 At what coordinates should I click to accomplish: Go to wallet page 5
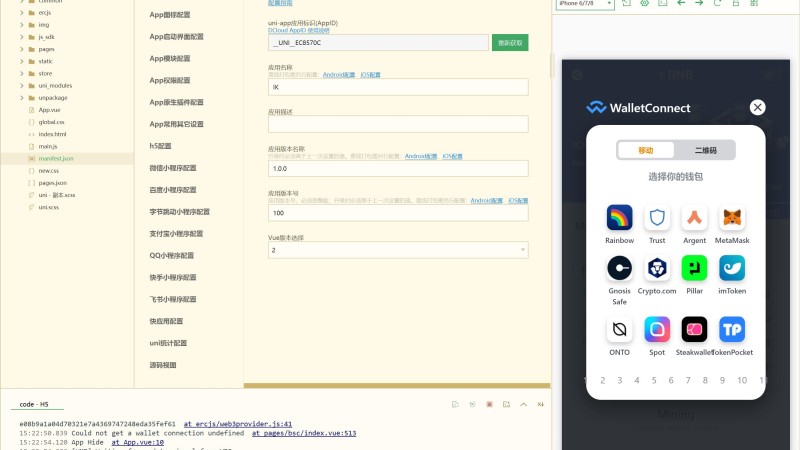[654, 380]
